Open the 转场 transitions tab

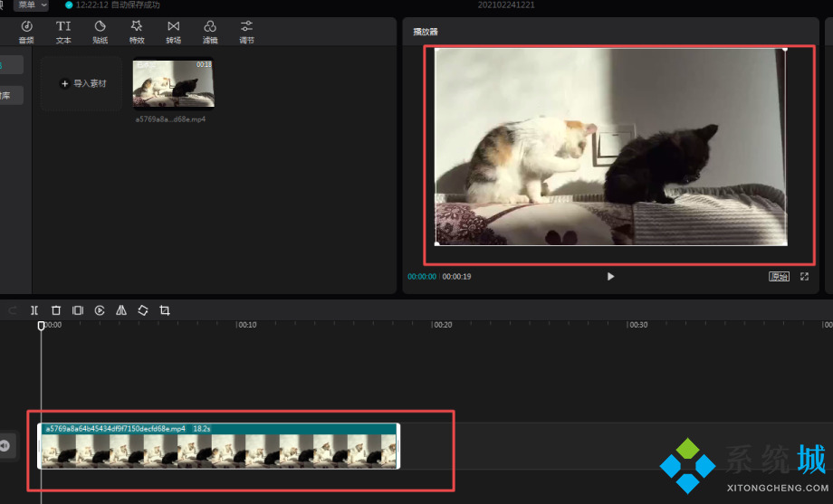[x=173, y=32]
